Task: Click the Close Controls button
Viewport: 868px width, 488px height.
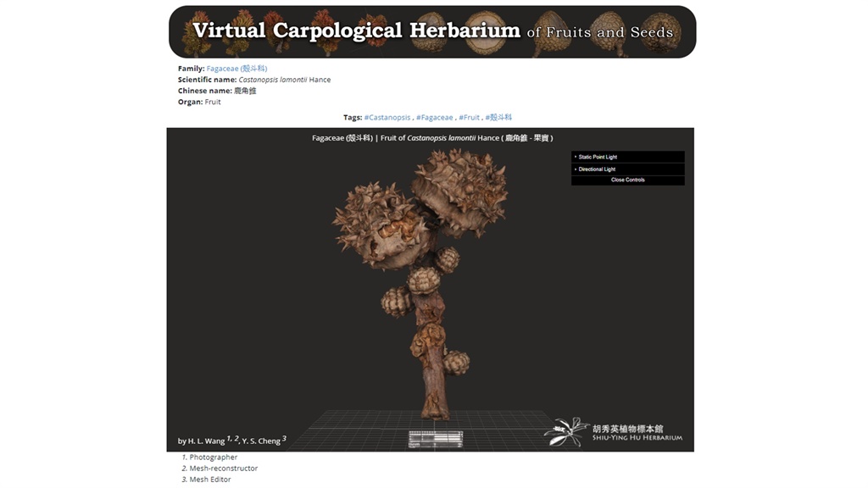Action: tap(627, 180)
